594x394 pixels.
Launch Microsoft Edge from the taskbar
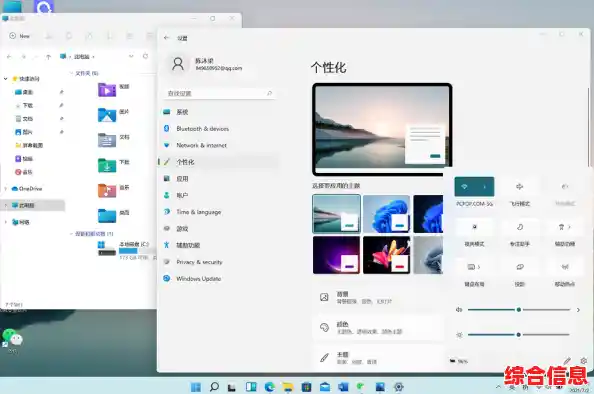(x=269, y=387)
